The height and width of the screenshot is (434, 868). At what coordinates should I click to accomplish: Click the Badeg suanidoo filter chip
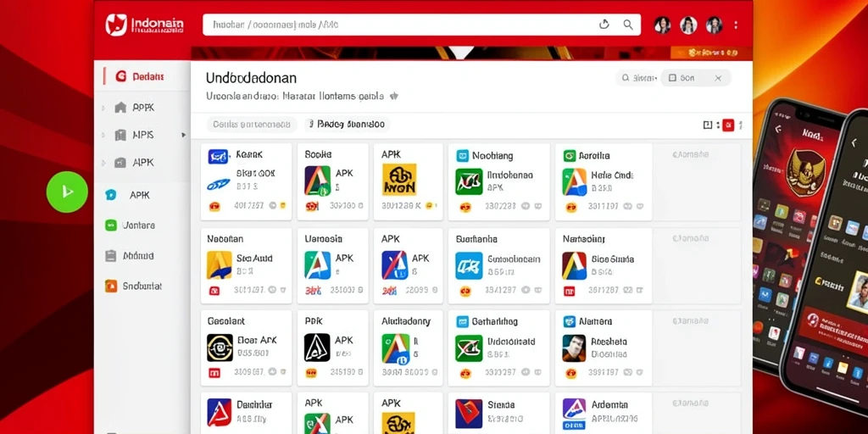click(x=347, y=125)
